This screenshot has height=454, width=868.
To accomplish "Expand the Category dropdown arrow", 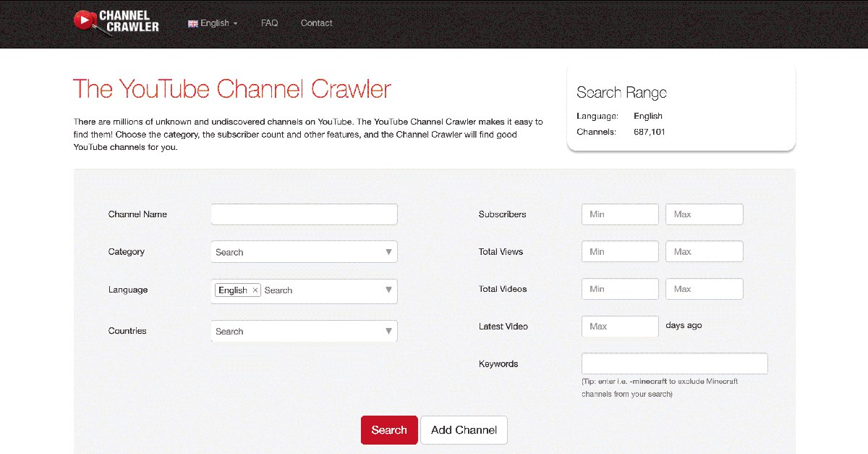I will (388, 252).
